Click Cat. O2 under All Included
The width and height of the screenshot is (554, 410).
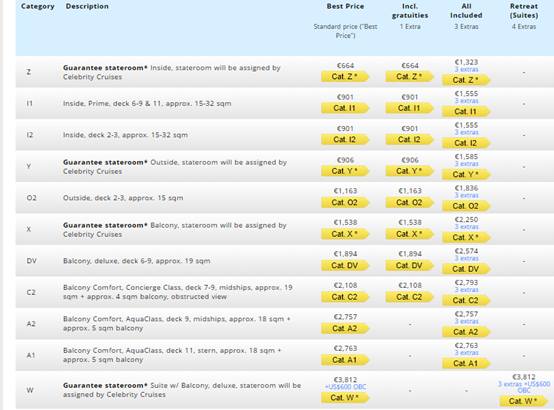click(x=466, y=206)
